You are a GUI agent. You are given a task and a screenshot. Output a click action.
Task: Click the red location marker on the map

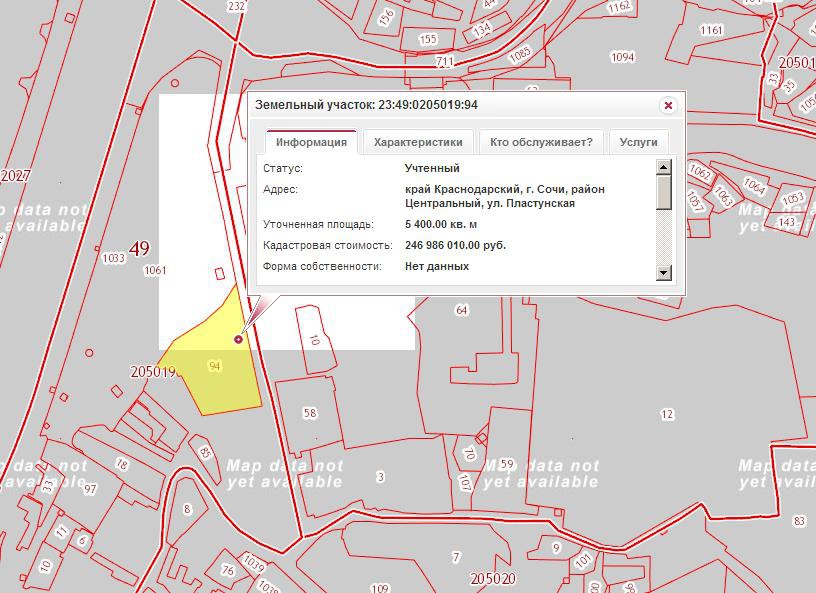point(239,340)
